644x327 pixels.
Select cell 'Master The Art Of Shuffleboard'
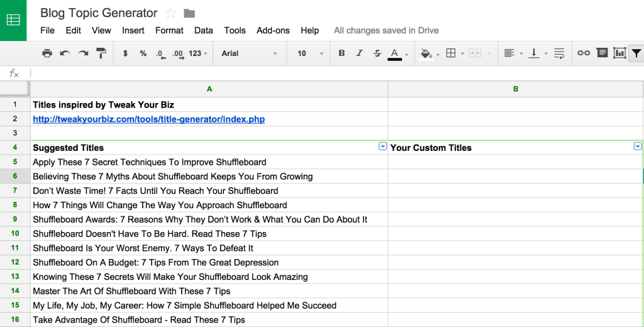(x=209, y=291)
